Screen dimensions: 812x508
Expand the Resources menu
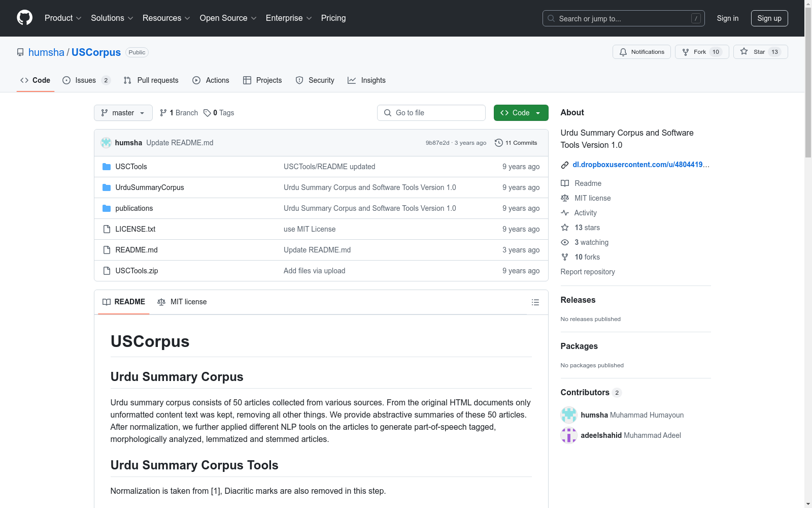(166, 18)
